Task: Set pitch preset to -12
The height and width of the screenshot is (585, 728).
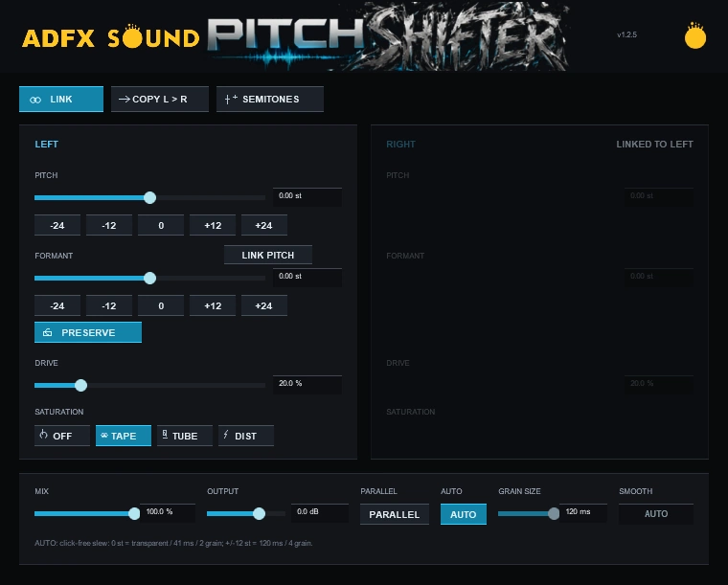Action: coord(109,225)
